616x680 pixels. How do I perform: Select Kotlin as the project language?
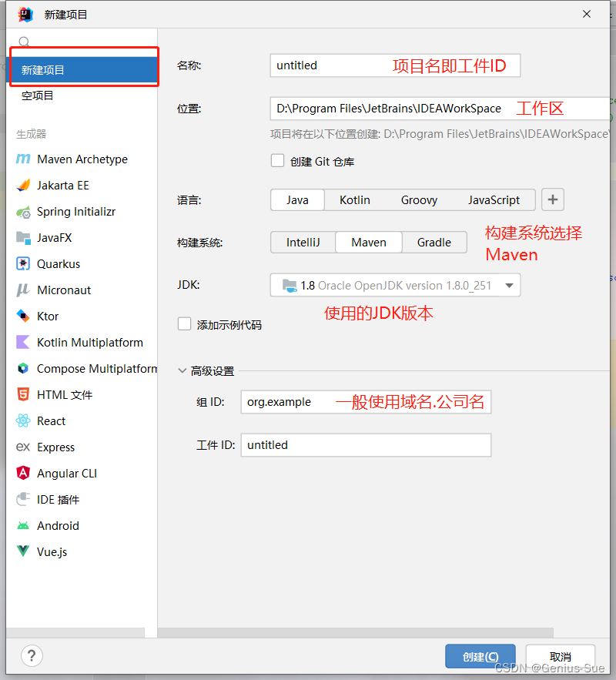point(354,199)
